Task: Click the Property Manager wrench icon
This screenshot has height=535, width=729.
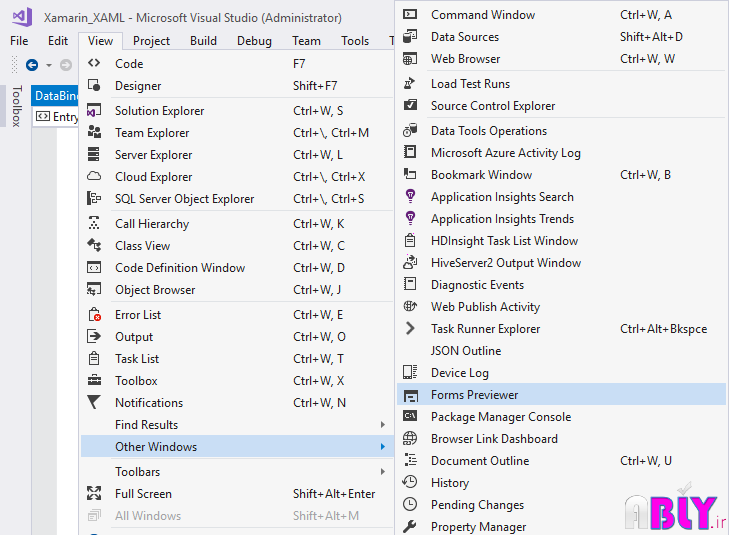Action: click(410, 526)
